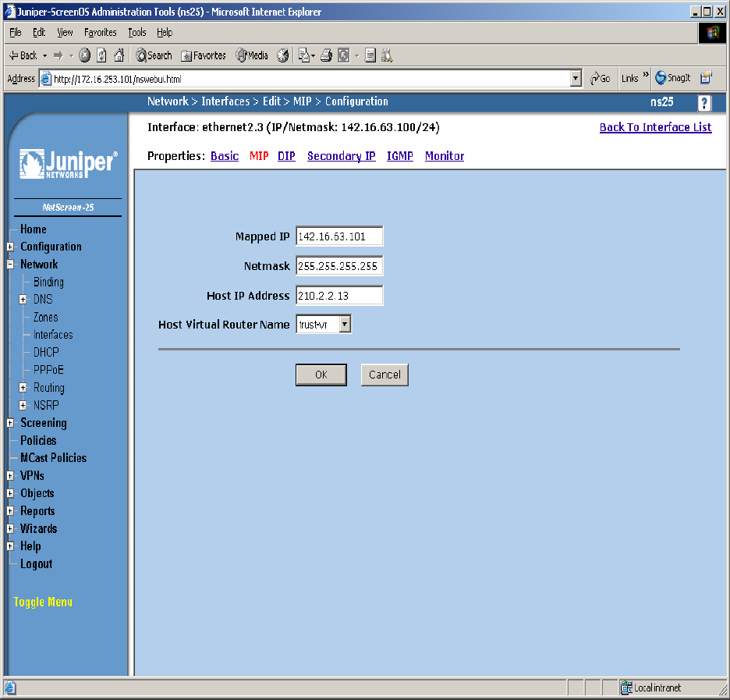730x700 pixels.
Task: Open the Forward button history dropdown arrow
Action: pyautogui.click(x=71, y=56)
